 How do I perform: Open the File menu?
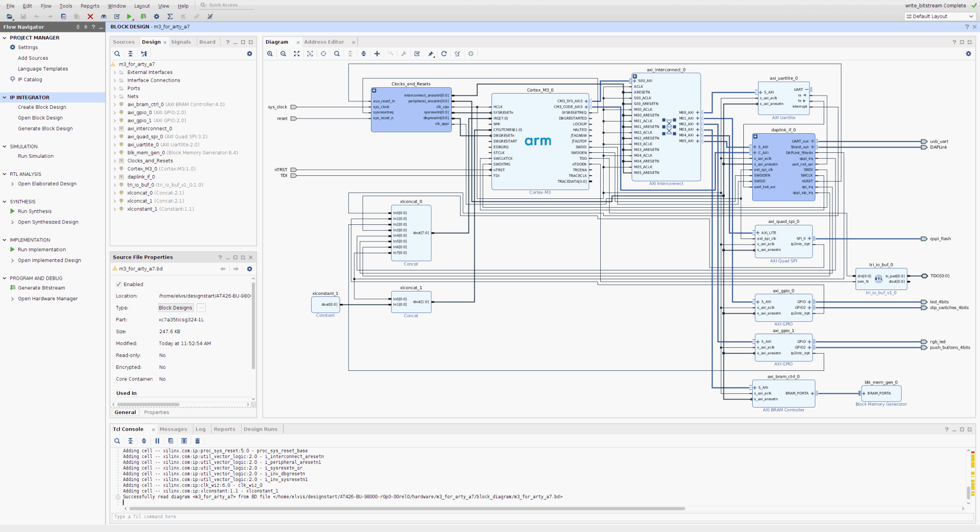pos(10,6)
